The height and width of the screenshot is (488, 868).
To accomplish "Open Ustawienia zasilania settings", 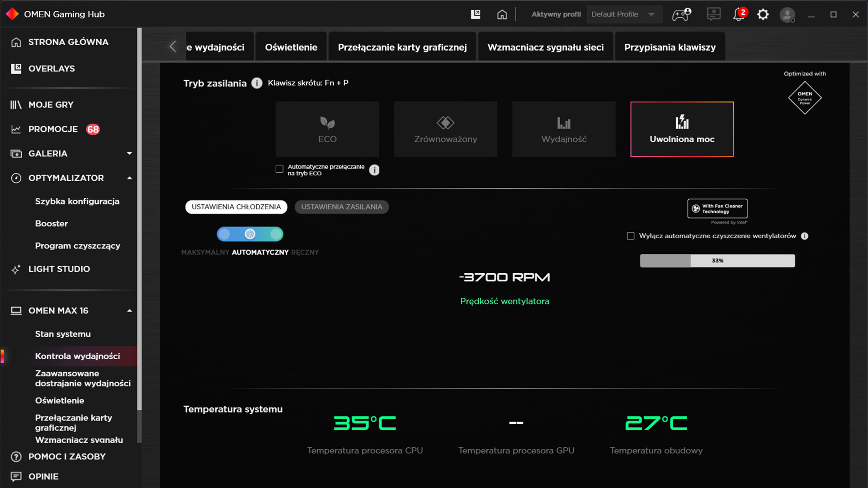I will pyautogui.click(x=342, y=207).
